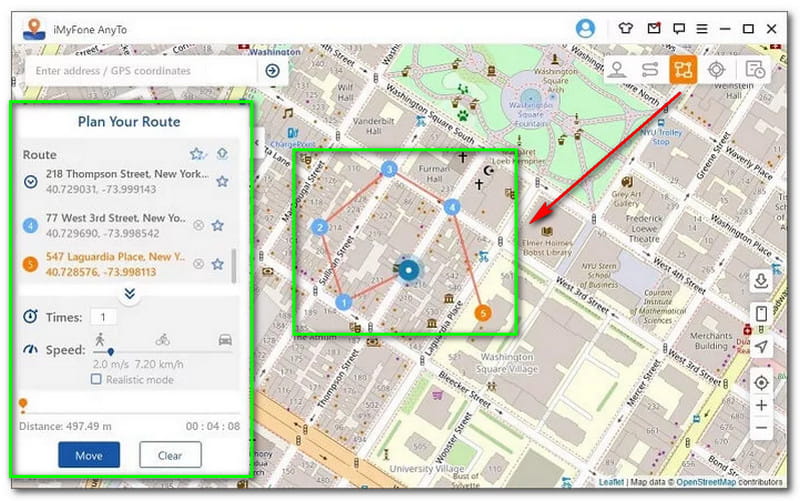Viewport: 800px width, 501px height.
Task: Click the Times input box
Action: pos(103,317)
